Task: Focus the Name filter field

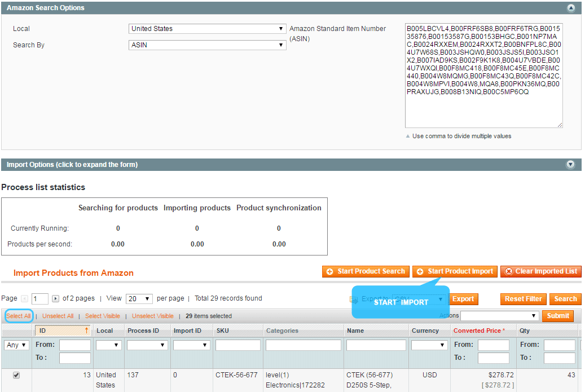Action: [376, 345]
